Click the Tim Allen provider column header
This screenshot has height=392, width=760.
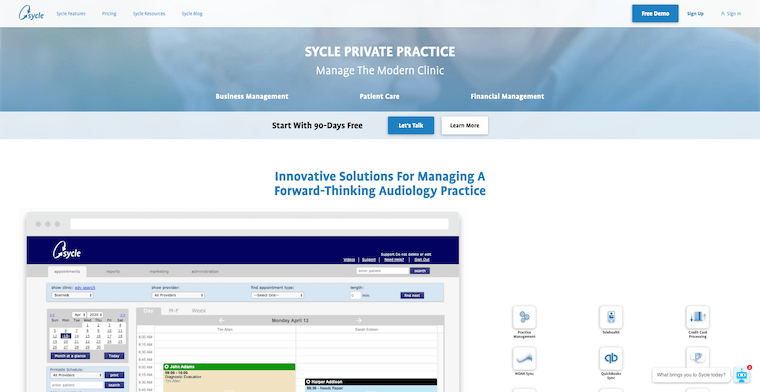click(225, 329)
